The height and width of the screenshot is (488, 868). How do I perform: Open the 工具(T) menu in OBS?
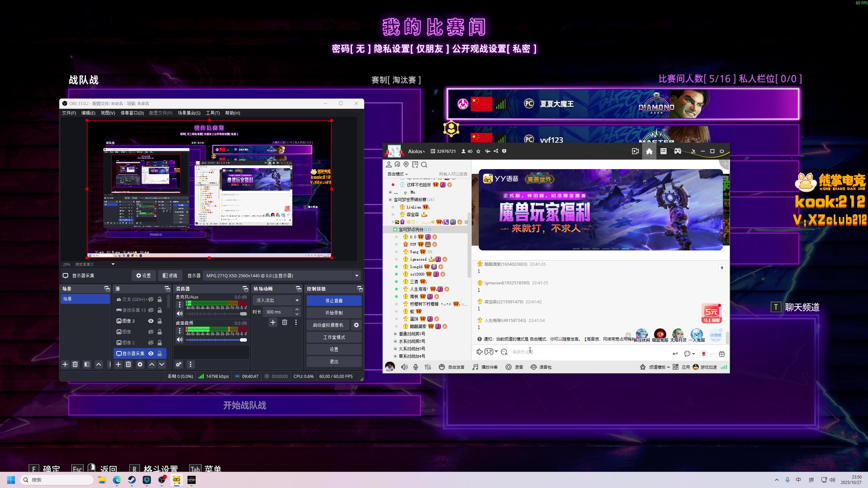click(213, 113)
